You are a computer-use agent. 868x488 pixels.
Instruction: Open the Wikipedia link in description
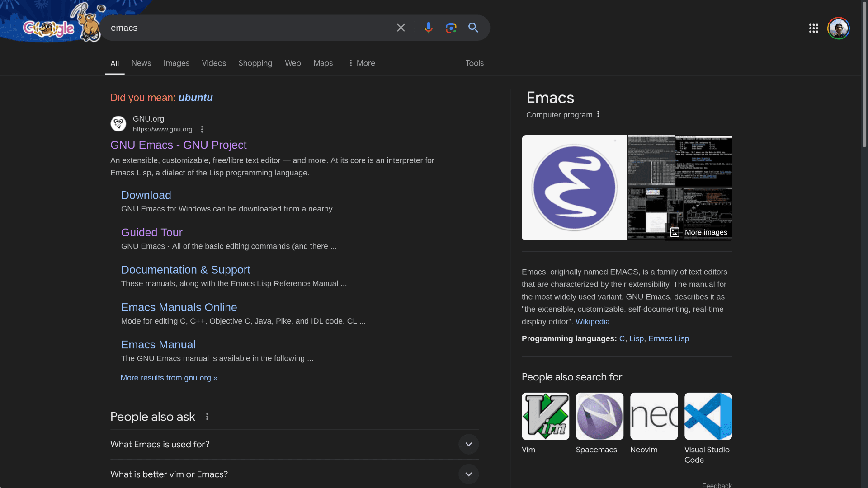(x=592, y=322)
